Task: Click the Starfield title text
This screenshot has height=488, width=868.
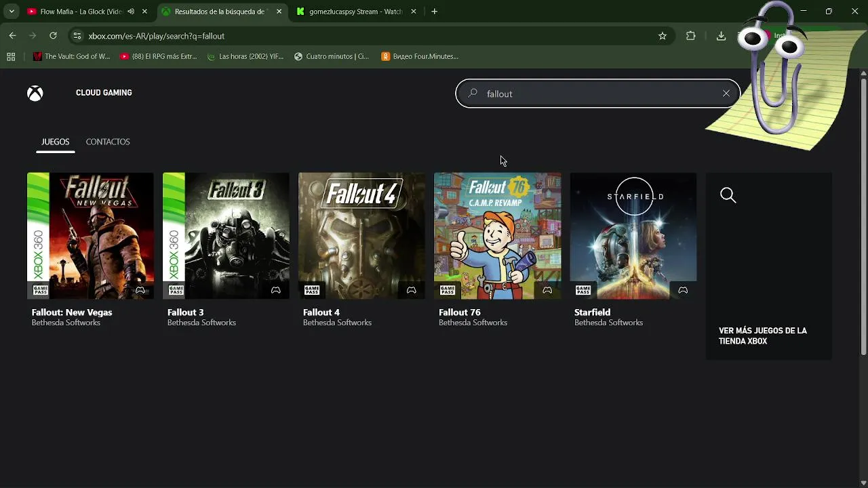Action: click(592, 312)
